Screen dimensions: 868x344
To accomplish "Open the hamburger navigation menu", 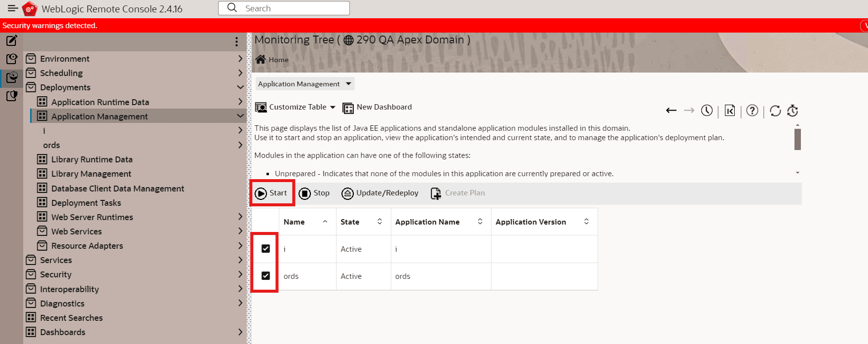I will point(13,8).
